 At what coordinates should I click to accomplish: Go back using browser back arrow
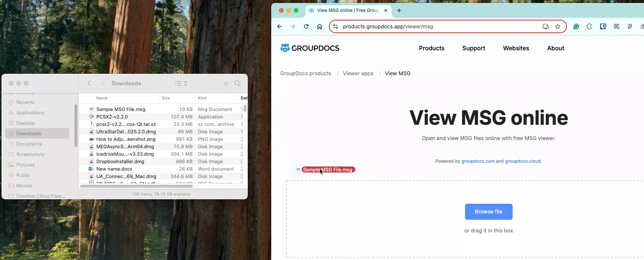click(x=279, y=26)
